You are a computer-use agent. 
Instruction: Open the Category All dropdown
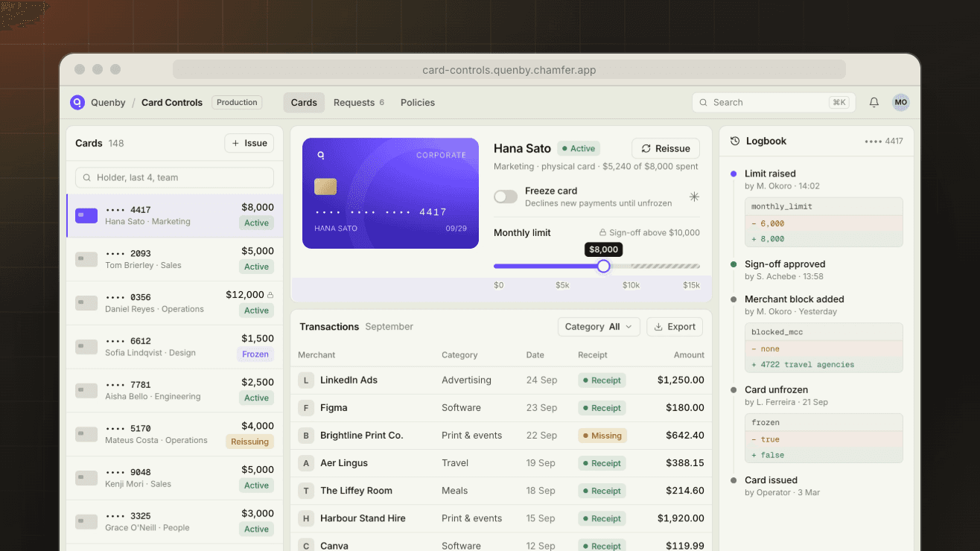coord(599,327)
